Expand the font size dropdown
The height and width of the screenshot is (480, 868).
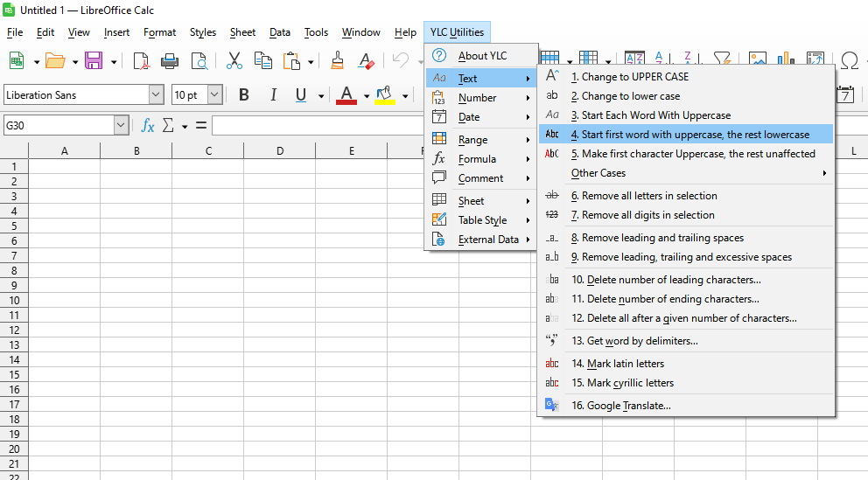[214, 94]
